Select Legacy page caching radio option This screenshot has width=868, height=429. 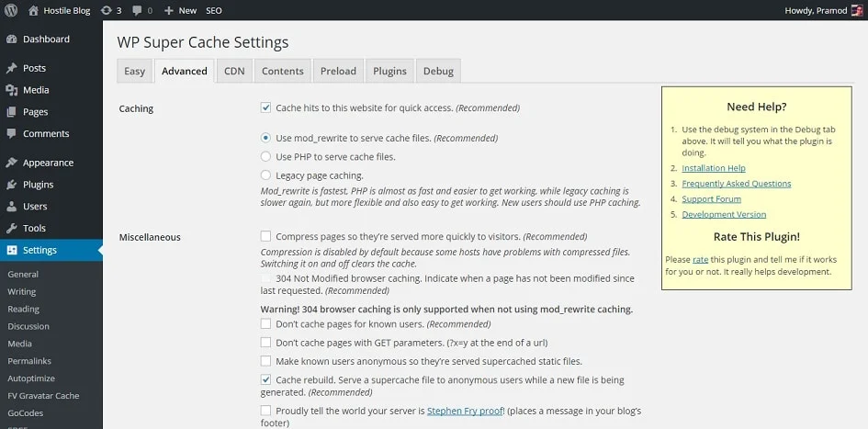[x=265, y=175]
